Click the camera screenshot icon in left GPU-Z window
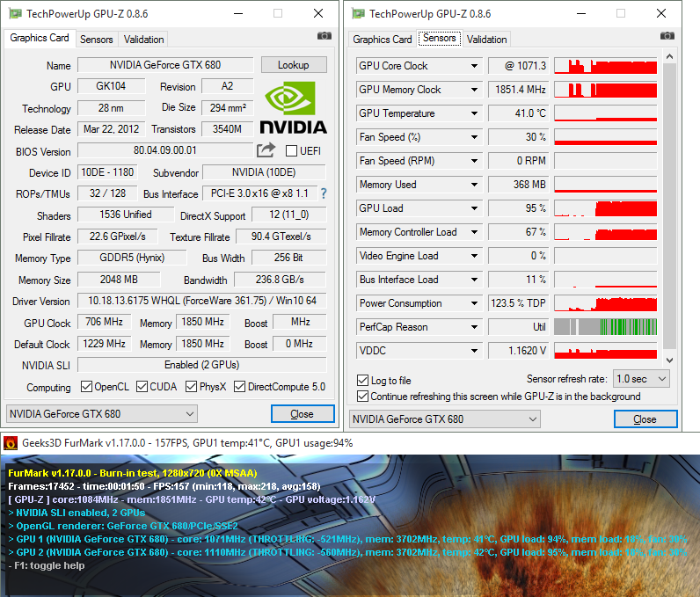 point(324,36)
